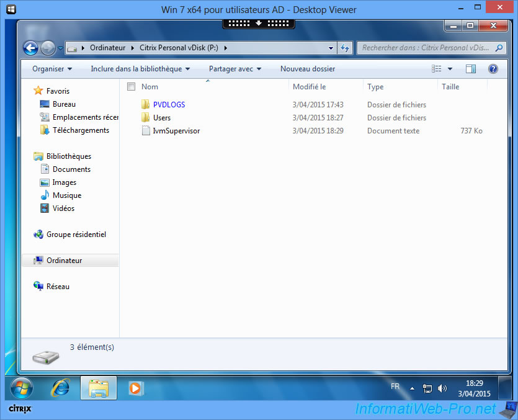
Task: Click the Windows Start orb
Action: [x=22, y=388]
